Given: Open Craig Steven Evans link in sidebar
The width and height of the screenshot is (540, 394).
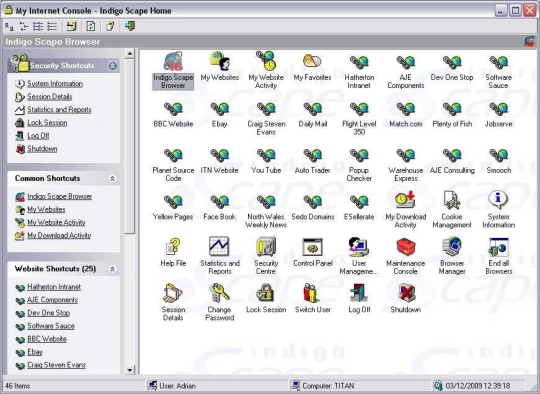Looking at the screenshot, I should click(56, 365).
